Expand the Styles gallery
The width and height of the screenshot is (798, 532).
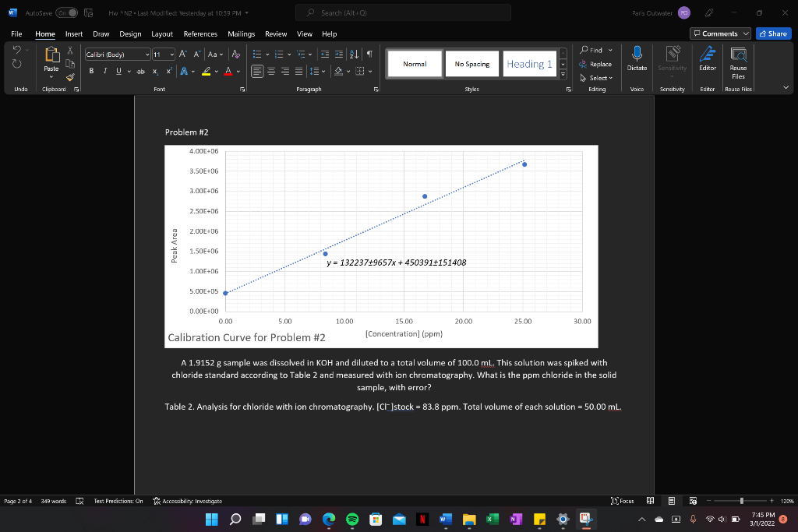563,74
